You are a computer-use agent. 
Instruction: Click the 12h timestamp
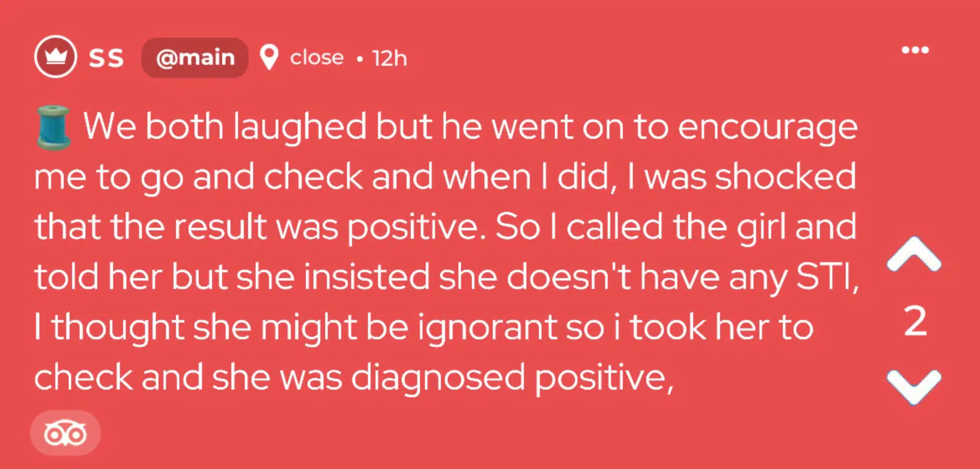click(x=390, y=58)
